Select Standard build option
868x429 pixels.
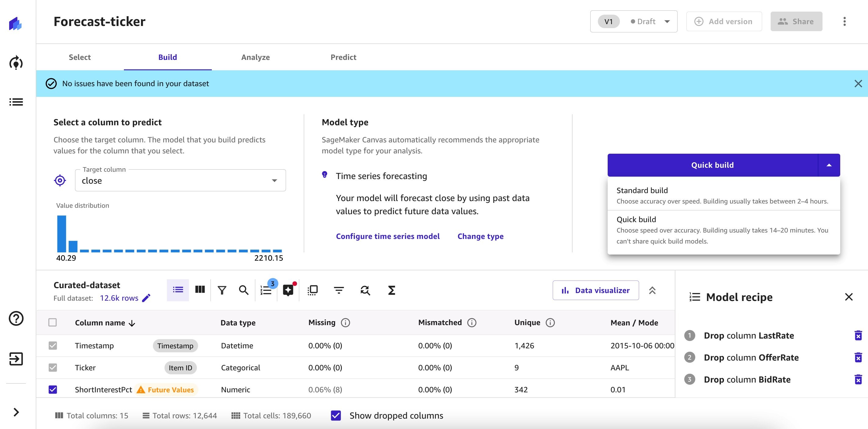click(724, 195)
